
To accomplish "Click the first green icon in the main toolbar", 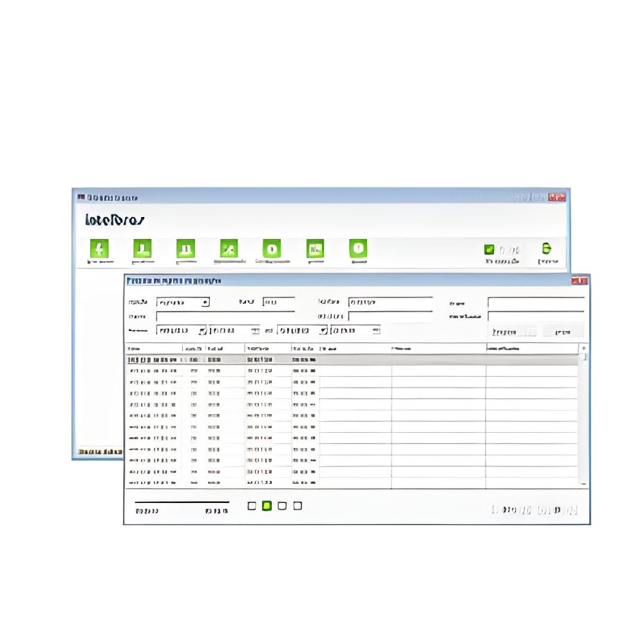I will pyautogui.click(x=99, y=249).
